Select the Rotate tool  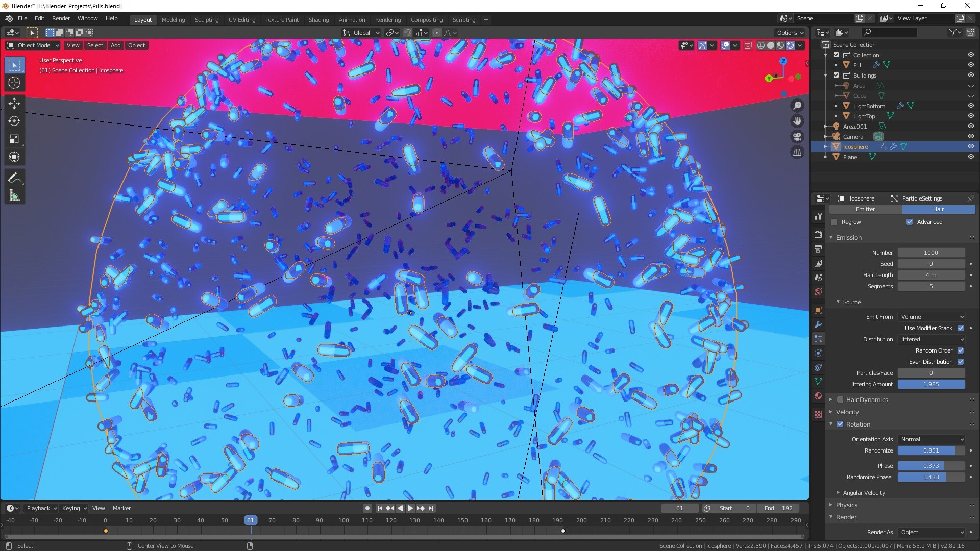[x=14, y=121]
